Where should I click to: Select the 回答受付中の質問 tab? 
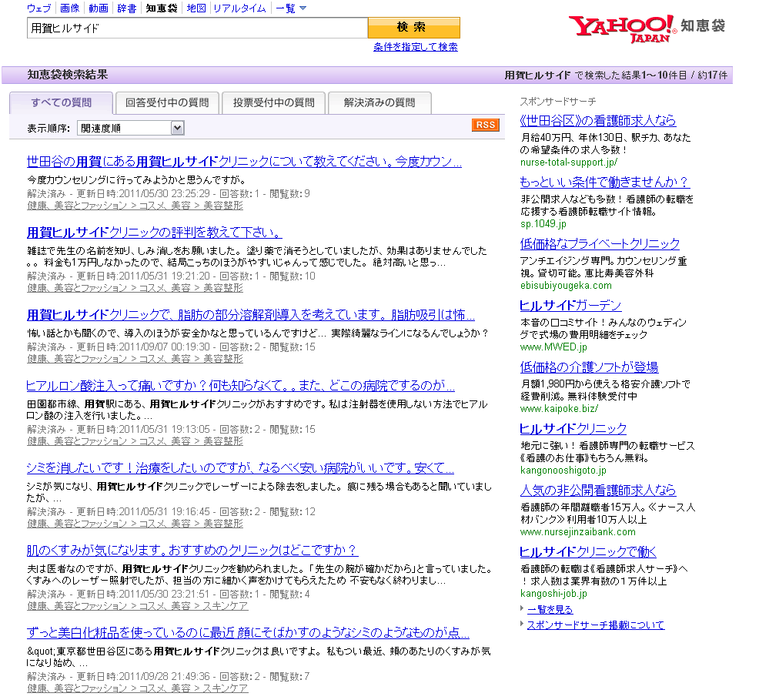tap(167, 102)
